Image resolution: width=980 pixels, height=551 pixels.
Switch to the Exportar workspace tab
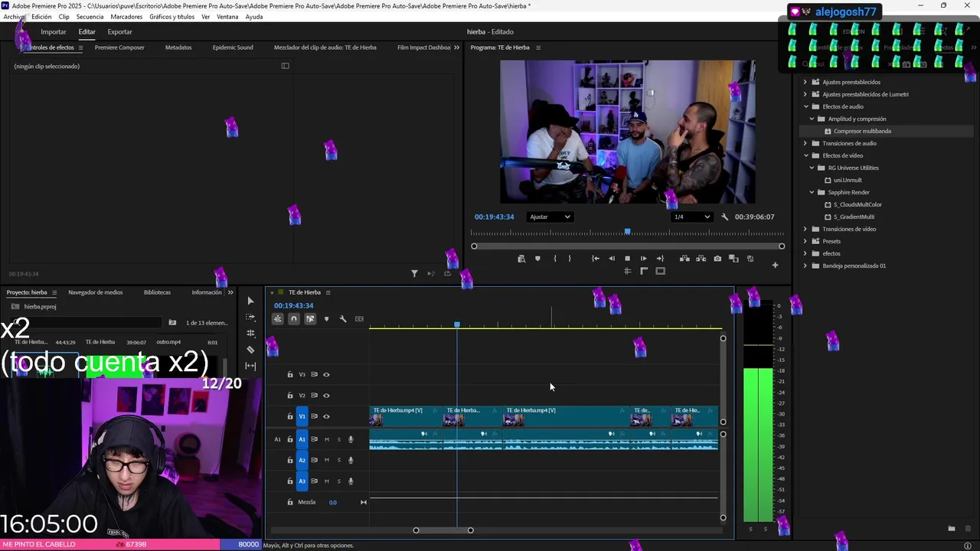[119, 32]
